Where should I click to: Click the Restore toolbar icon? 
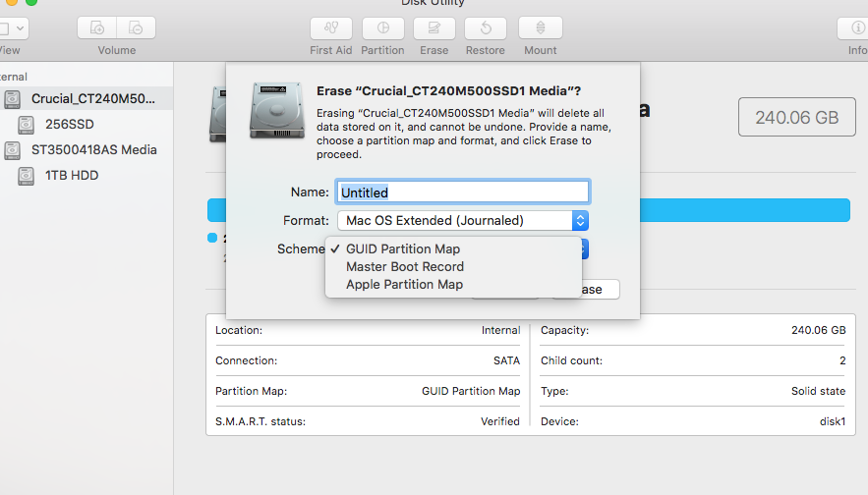[x=486, y=28]
